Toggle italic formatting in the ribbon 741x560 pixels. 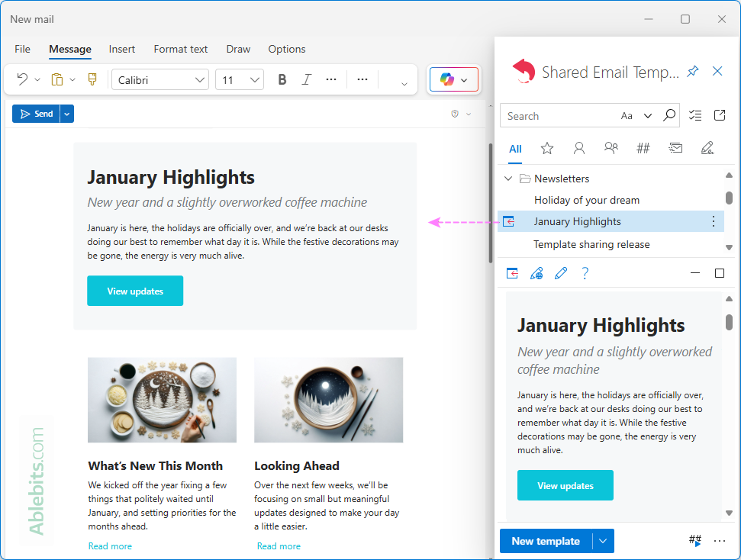coord(306,79)
